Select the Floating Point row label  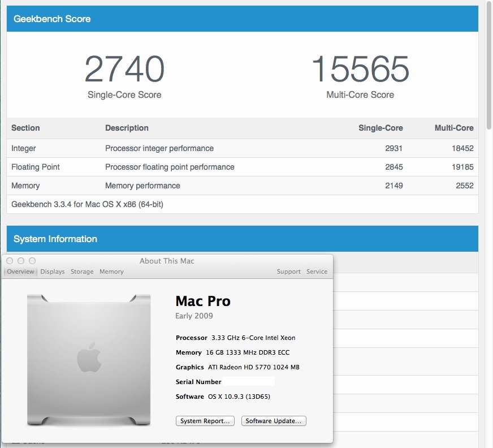point(36,167)
